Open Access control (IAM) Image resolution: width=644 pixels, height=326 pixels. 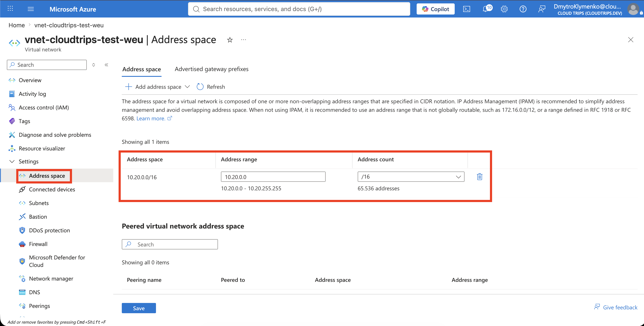(44, 108)
